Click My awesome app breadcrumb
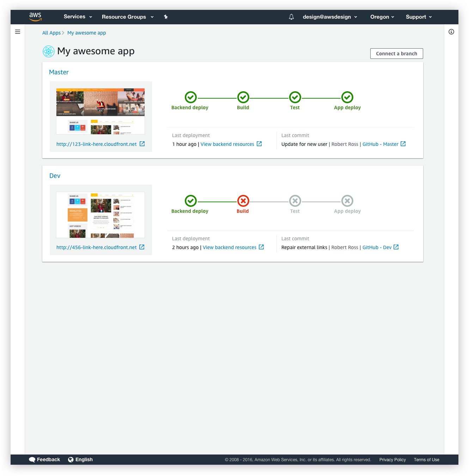 pos(86,33)
